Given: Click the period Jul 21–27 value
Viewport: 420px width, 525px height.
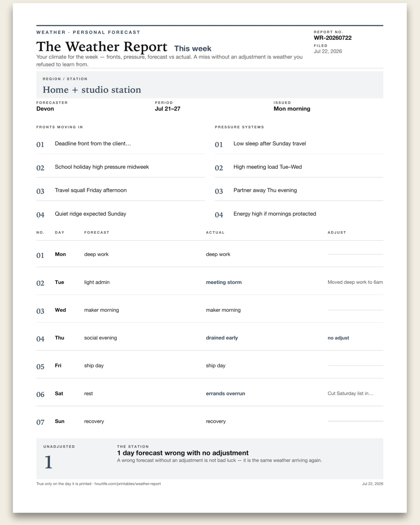Looking at the screenshot, I should coord(168,109).
